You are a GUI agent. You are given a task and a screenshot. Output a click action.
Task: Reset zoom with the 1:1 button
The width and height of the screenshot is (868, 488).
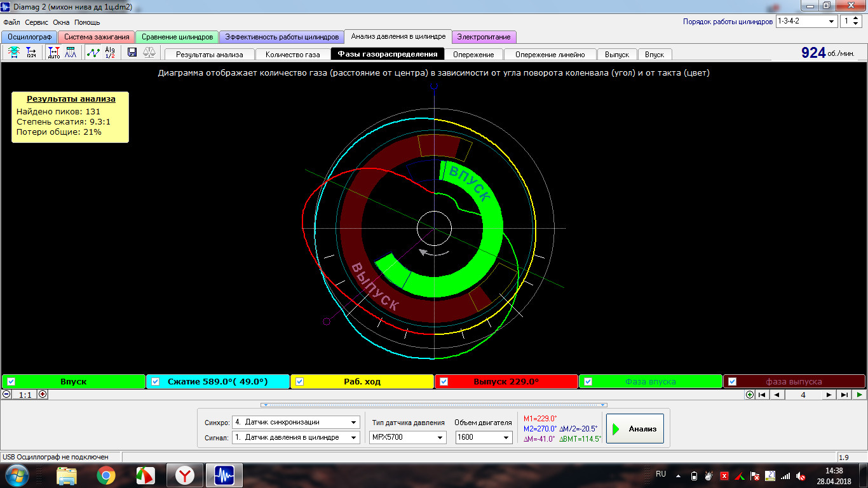[x=25, y=395]
